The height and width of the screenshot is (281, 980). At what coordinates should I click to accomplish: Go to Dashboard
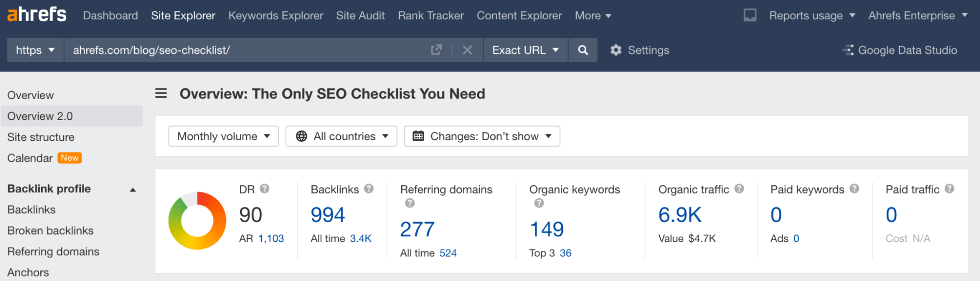(110, 16)
